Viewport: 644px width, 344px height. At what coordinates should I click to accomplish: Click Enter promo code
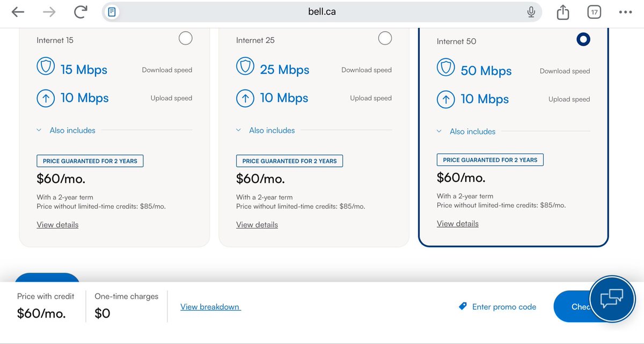point(504,307)
